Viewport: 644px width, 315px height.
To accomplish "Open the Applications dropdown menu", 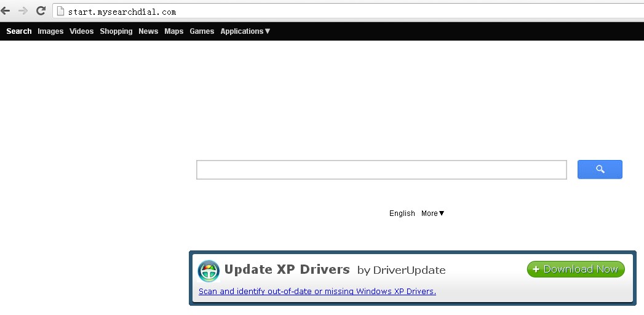I will (x=245, y=31).
